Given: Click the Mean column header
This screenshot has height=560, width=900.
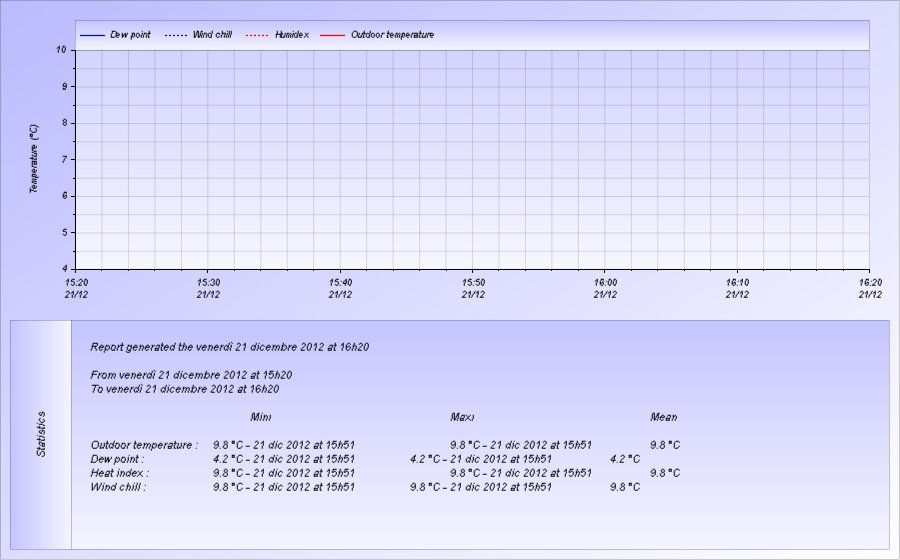Looking at the screenshot, I should (664, 417).
